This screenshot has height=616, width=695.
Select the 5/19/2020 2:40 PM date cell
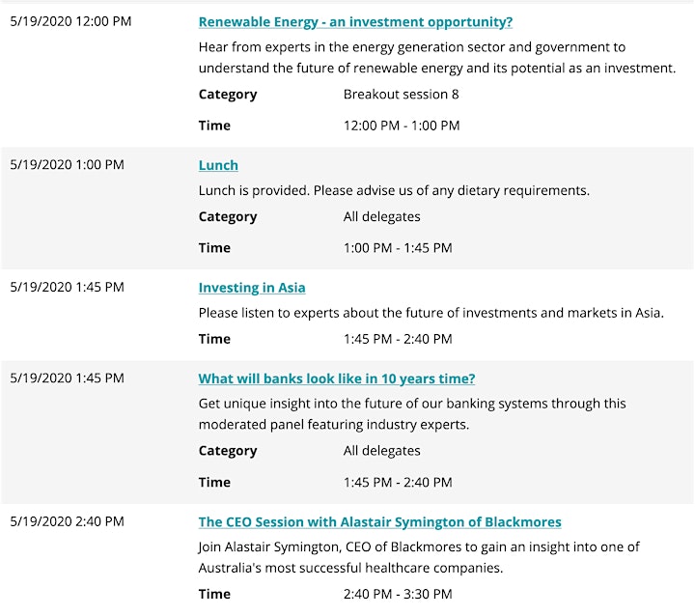coord(68,521)
